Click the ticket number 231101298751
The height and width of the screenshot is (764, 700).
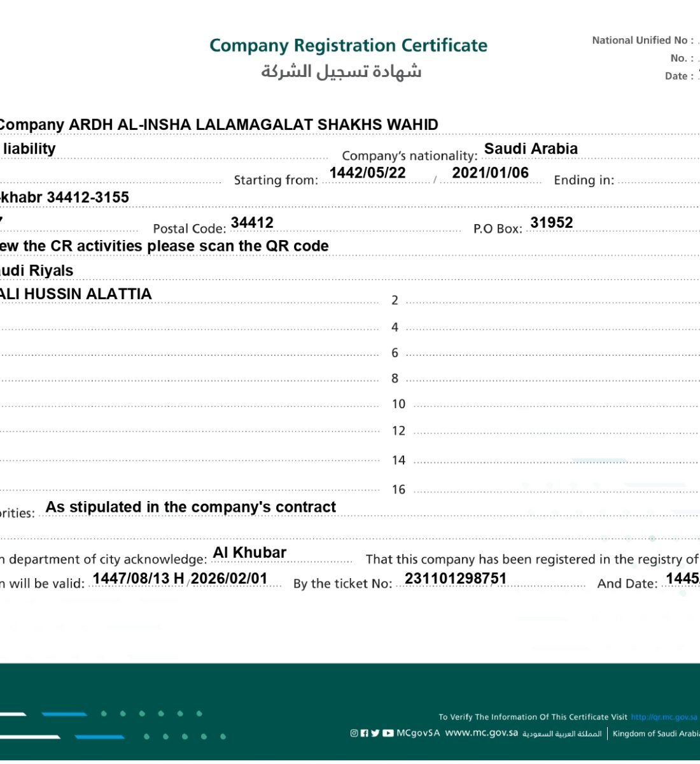tap(456, 579)
